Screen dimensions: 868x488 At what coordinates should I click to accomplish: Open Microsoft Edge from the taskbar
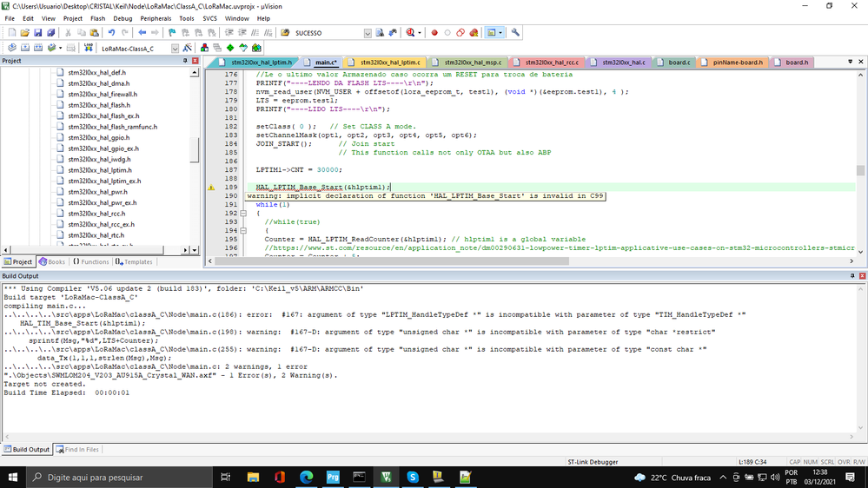tap(306, 477)
